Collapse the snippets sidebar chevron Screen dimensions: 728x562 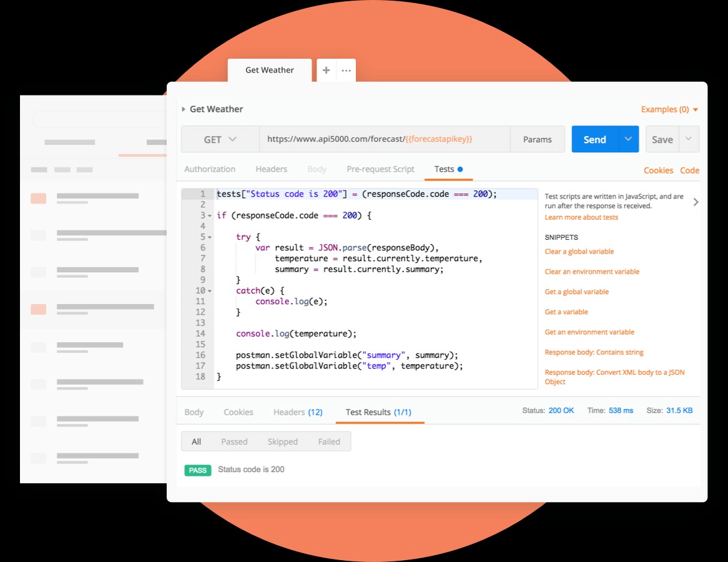(696, 202)
